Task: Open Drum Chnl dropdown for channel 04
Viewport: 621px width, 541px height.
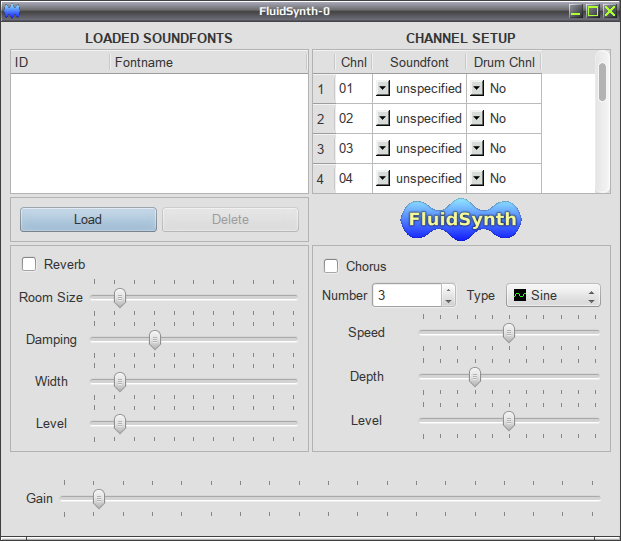Action: 477,179
